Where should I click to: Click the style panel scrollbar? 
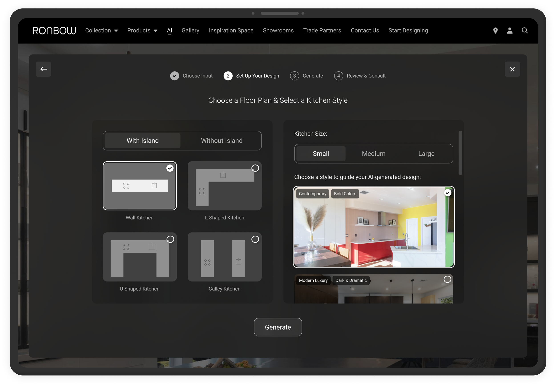tap(460, 153)
